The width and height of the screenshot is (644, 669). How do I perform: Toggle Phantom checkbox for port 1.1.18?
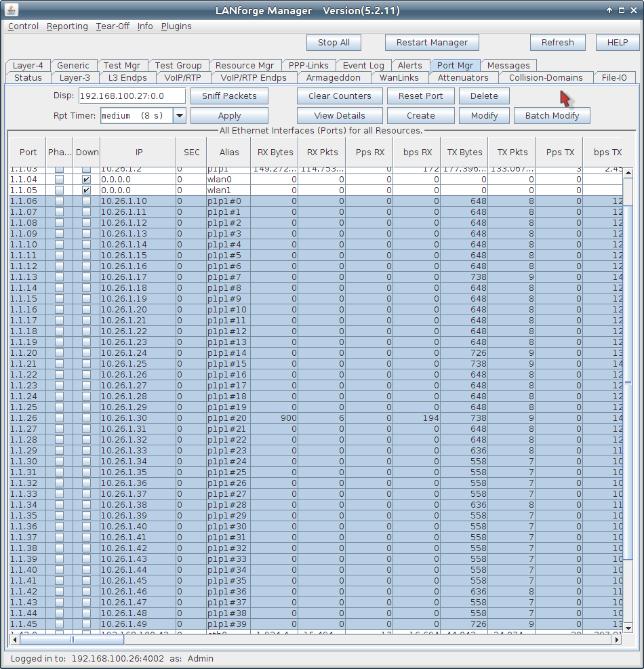coord(60,331)
